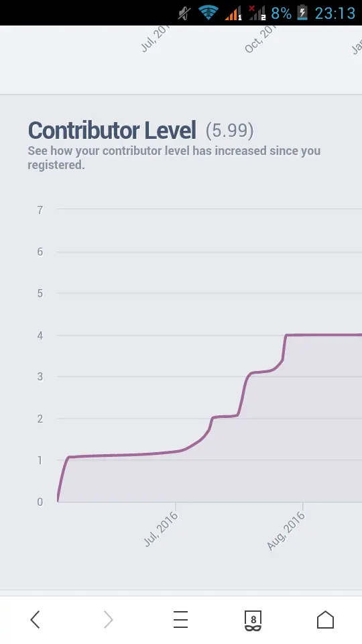Open the tabs switcher showing 8
Viewport: 362px width, 644px height.
[x=253, y=620]
